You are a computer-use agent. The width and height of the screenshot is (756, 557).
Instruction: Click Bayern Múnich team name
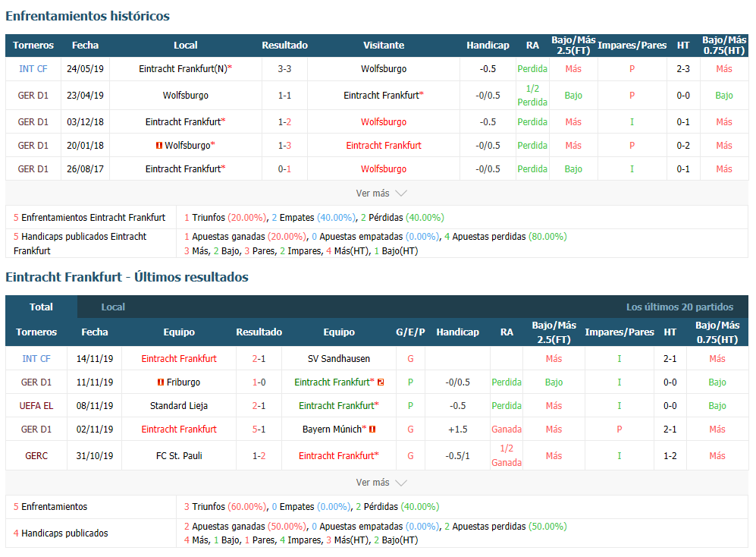(331, 429)
